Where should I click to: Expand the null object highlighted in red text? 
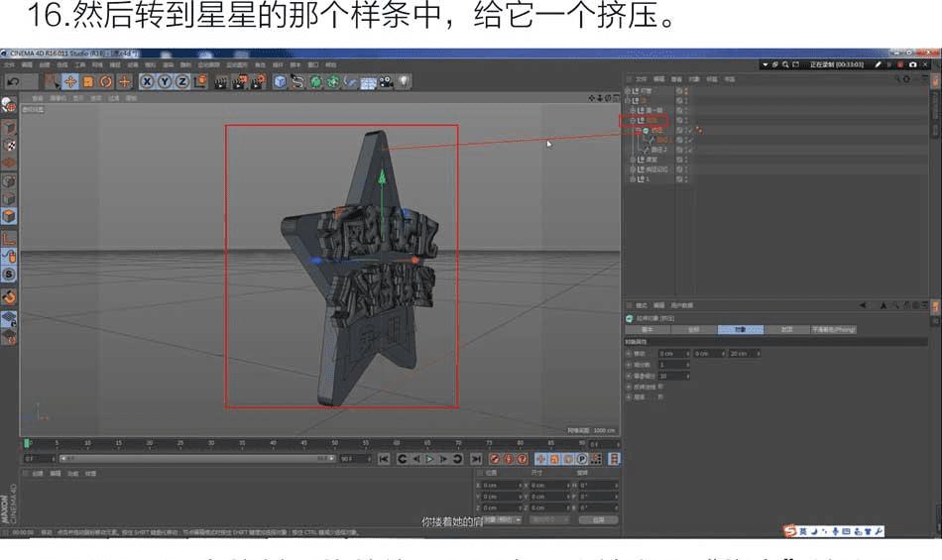coord(632,121)
